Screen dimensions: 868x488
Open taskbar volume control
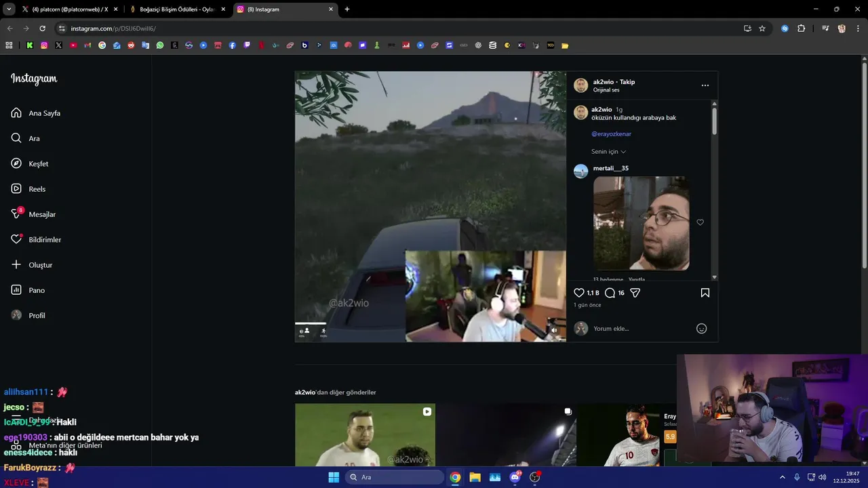(x=822, y=477)
